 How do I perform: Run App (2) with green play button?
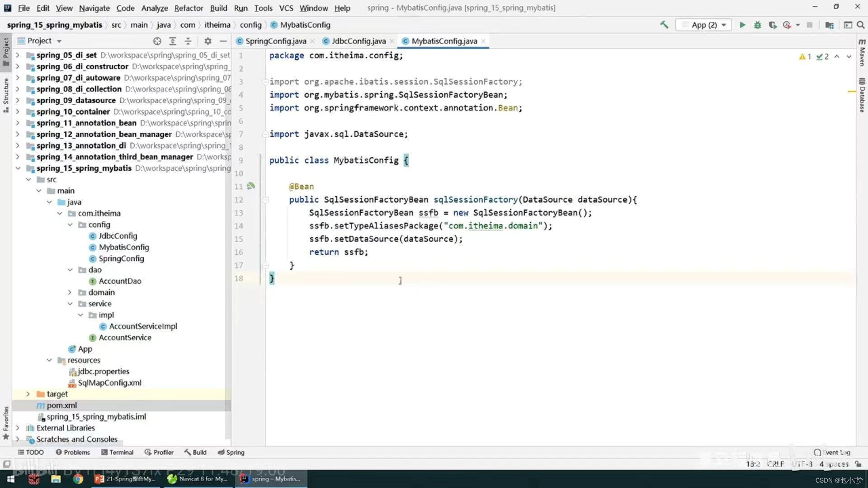742,25
